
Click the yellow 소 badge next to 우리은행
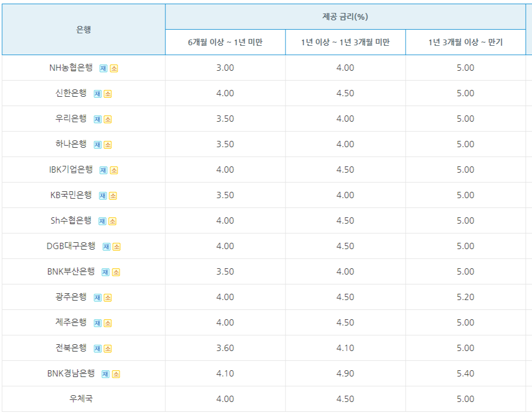pyautogui.click(x=108, y=119)
